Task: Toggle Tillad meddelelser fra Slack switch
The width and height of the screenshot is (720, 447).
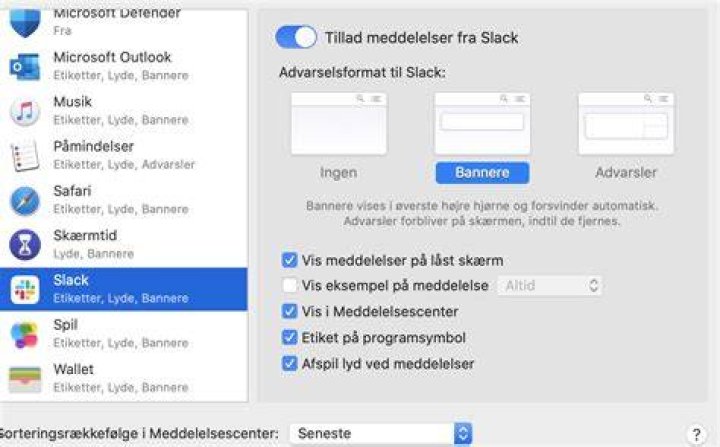Action: click(x=296, y=37)
